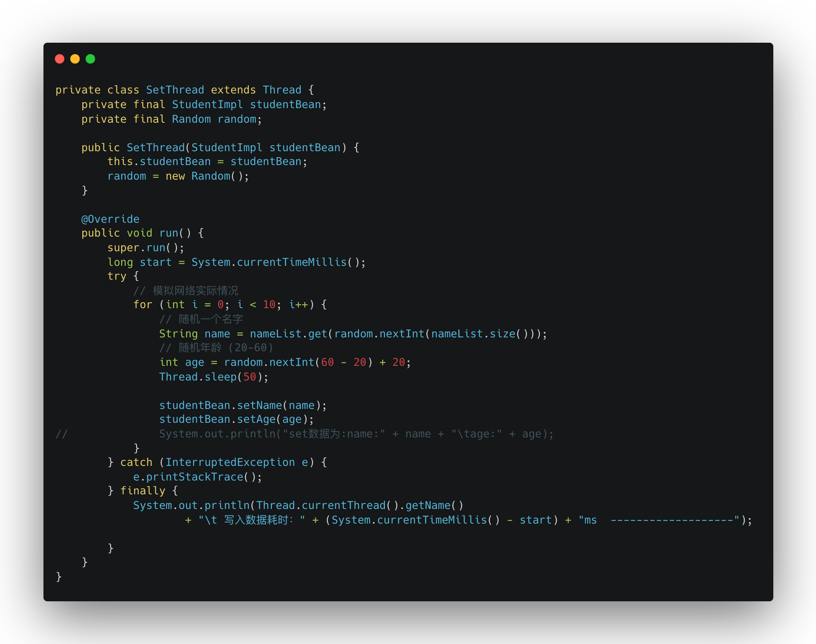Click 'System.out.println(Thread.currentThread().getName()' line

coord(298,506)
